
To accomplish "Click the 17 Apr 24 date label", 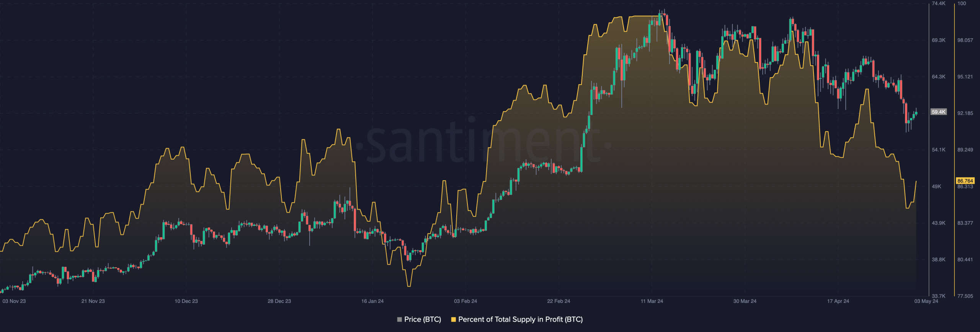I will pos(838,301).
